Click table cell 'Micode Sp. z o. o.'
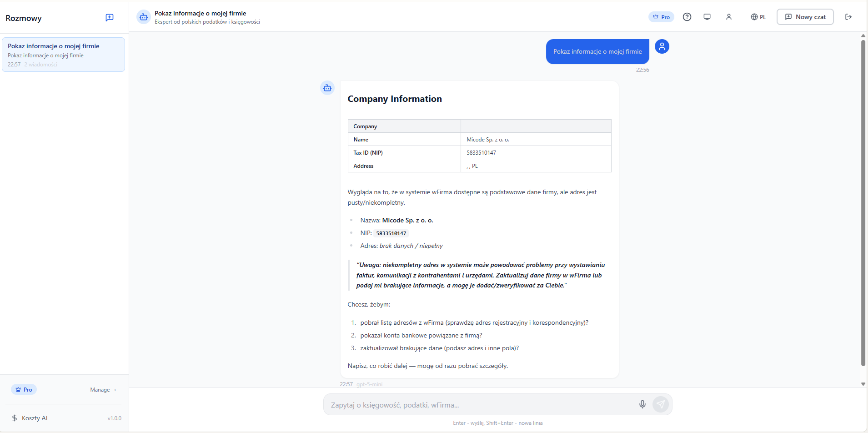Image resolution: width=868 pixels, height=433 pixels. pos(536,140)
